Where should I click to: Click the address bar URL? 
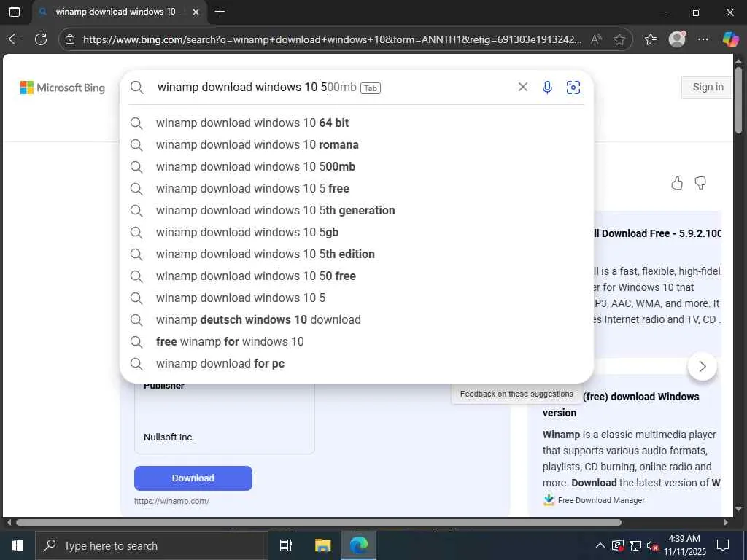tap(332, 39)
